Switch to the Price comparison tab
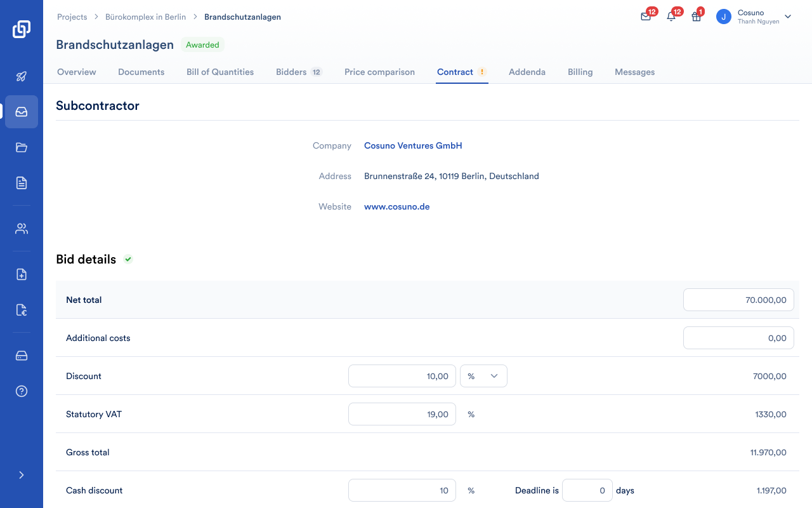812x508 pixels. [379, 72]
